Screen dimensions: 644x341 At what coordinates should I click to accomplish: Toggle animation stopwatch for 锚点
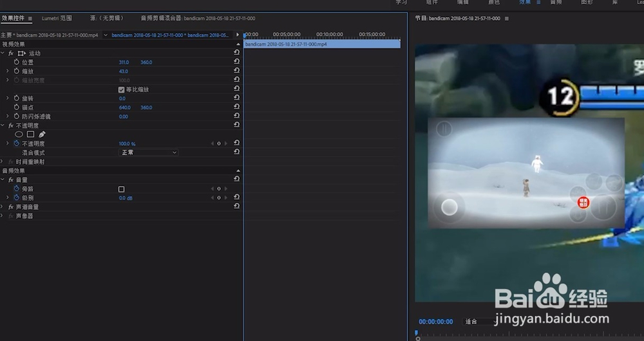coord(17,107)
